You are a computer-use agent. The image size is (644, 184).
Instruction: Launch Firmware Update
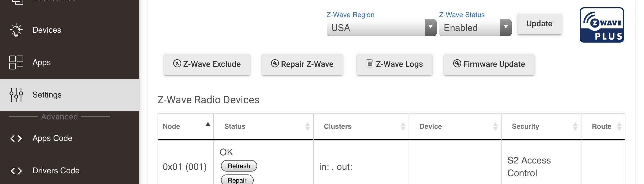489,64
